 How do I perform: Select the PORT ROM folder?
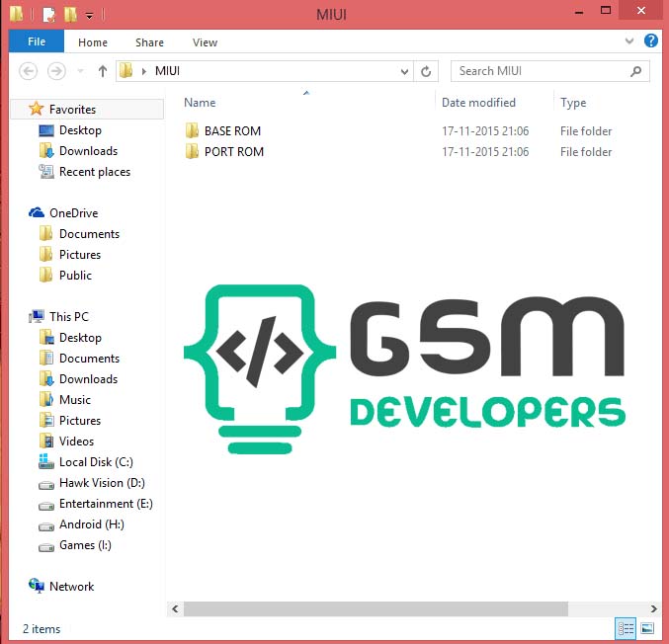click(x=234, y=152)
